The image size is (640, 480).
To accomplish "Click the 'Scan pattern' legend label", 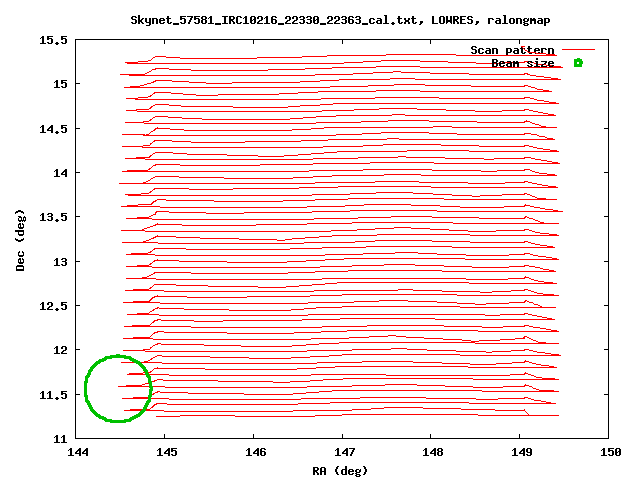I will click(x=512, y=50).
